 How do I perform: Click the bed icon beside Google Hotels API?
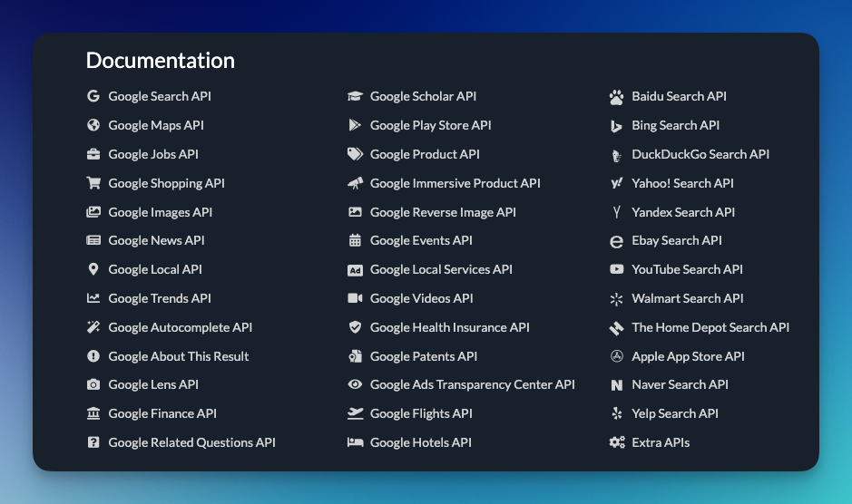click(x=355, y=442)
